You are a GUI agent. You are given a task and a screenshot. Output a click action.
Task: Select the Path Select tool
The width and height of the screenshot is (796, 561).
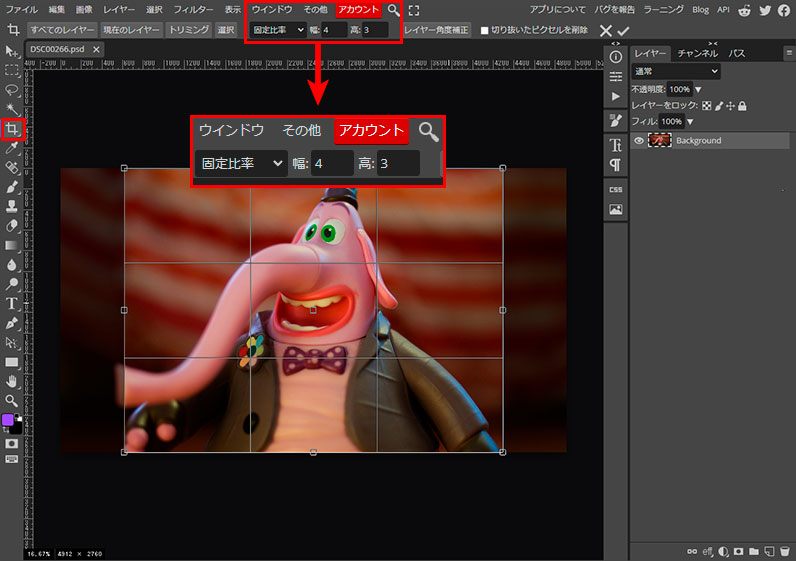coord(11,342)
